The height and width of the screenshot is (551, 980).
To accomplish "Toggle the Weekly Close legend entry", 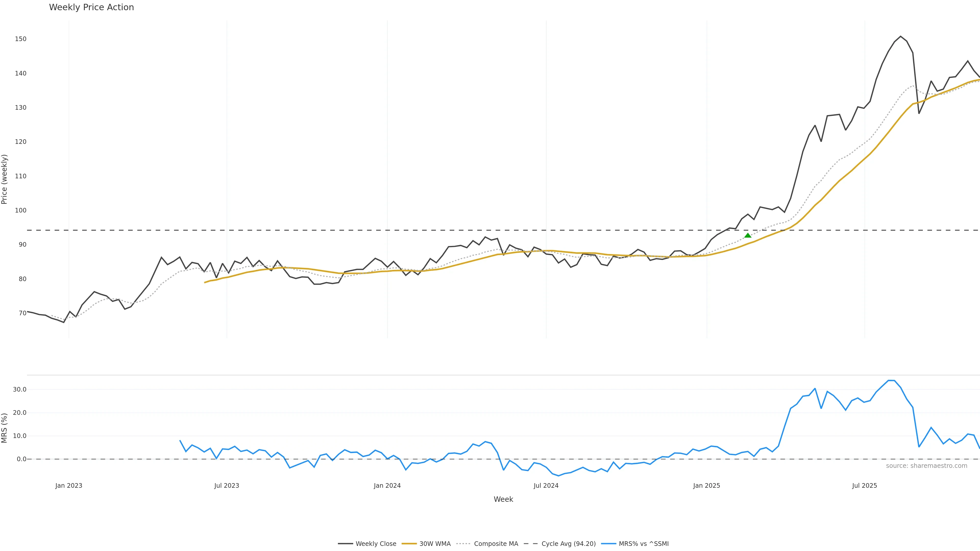I will (x=375, y=544).
